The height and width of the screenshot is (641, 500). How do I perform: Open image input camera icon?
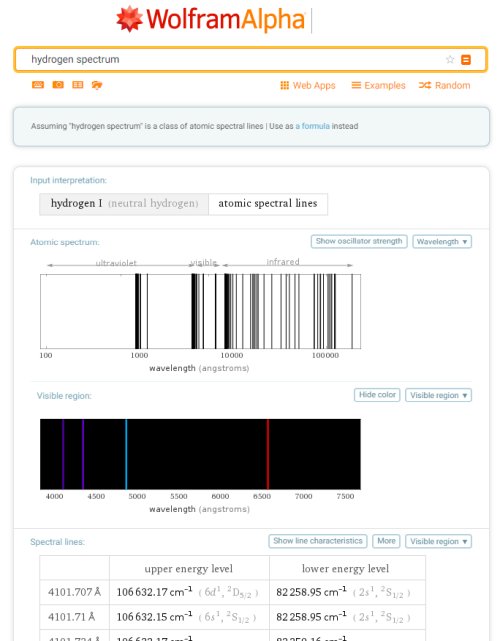tap(58, 85)
